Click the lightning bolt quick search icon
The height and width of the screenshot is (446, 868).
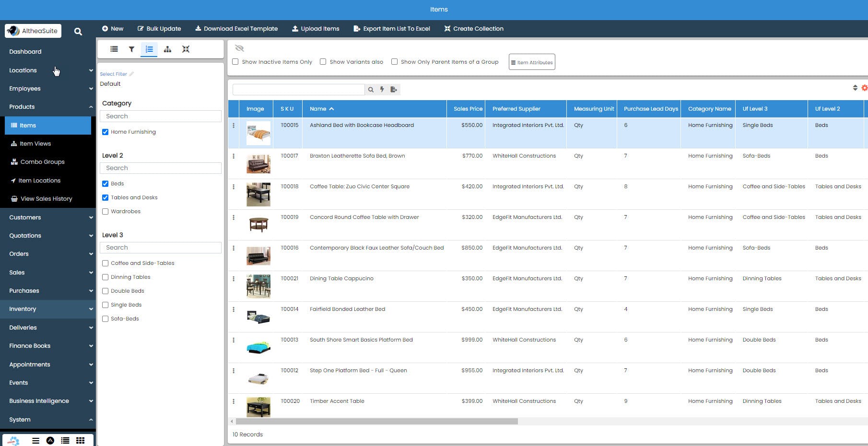(382, 90)
